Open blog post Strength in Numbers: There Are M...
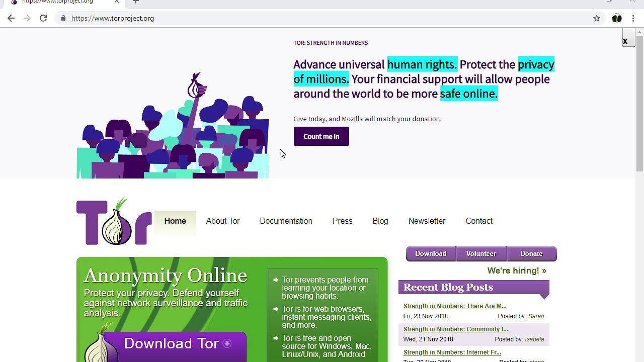This screenshot has height=362, width=644. (455, 306)
